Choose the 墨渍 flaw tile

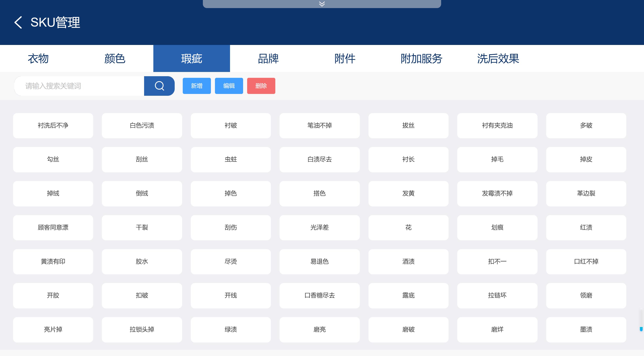point(586,329)
